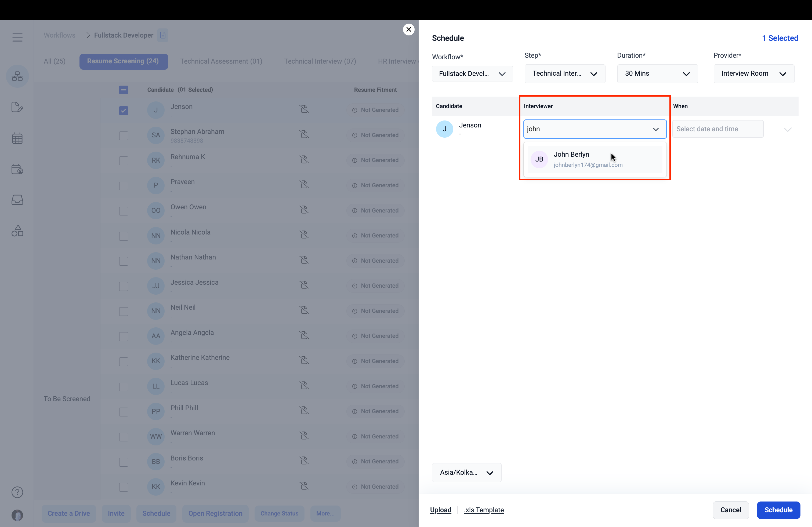
Task: Open the help question mark icon
Action: 17,492
